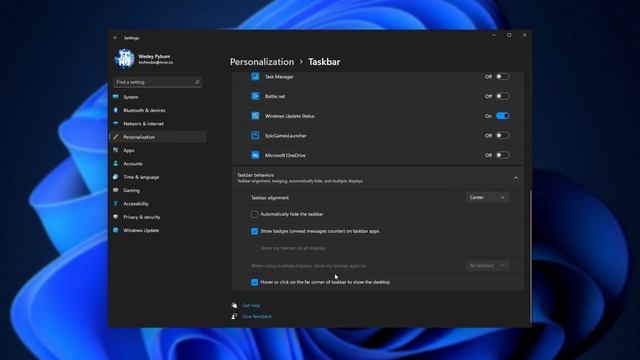Go back to Personalization via breadcrumb
This screenshot has width=640, height=360.
coord(262,62)
